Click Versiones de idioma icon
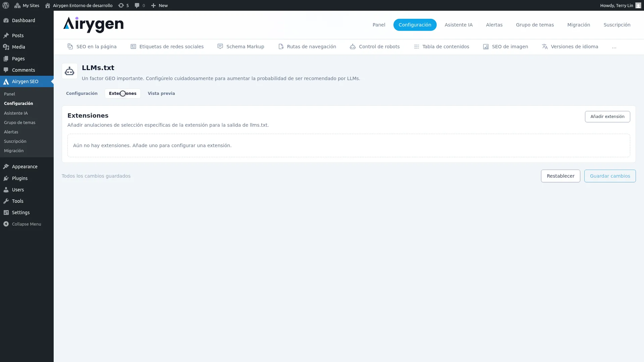This screenshot has height=362, width=644. coord(545,47)
